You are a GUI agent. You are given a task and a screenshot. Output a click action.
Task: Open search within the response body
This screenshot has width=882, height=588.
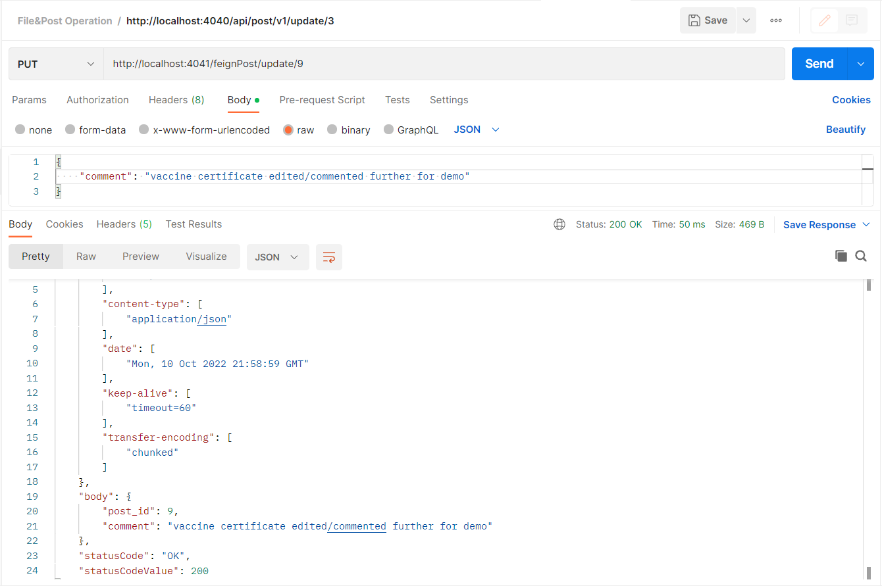point(861,255)
